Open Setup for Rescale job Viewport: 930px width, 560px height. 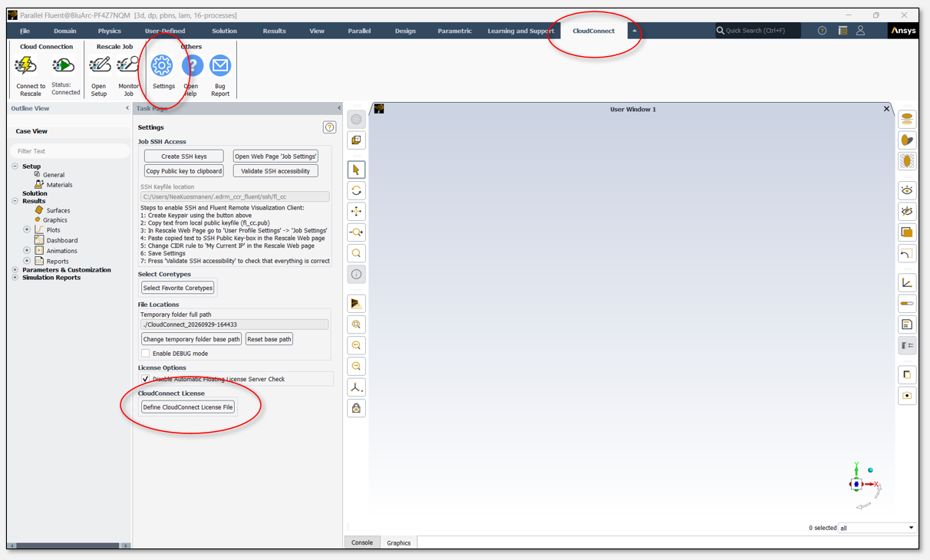point(99,66)
